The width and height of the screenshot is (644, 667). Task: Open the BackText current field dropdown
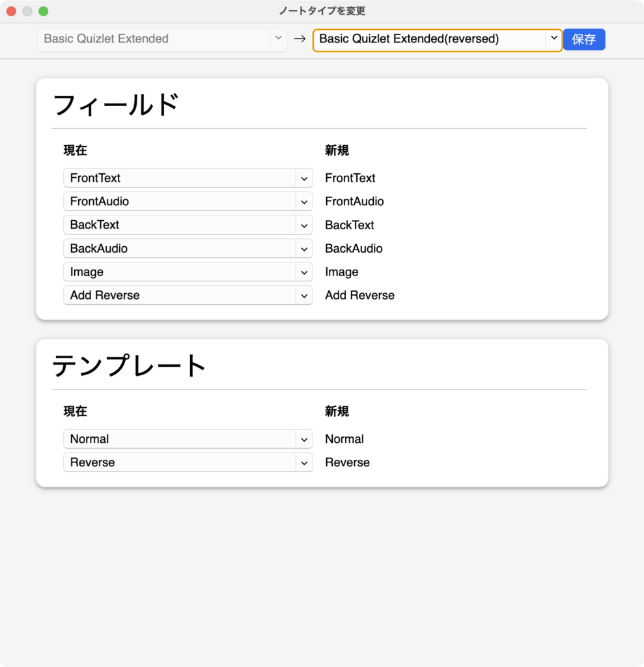pyautogui.click(x=188, y=225)
